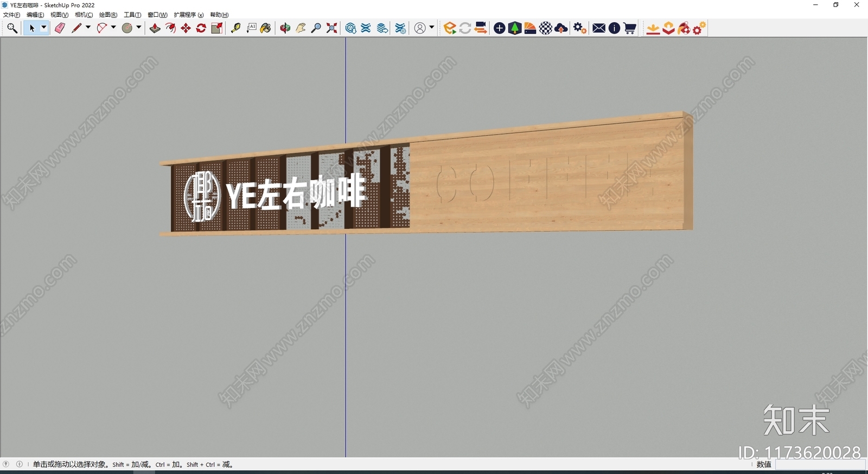Expand the Arc tool dropdown arrow

113,28
